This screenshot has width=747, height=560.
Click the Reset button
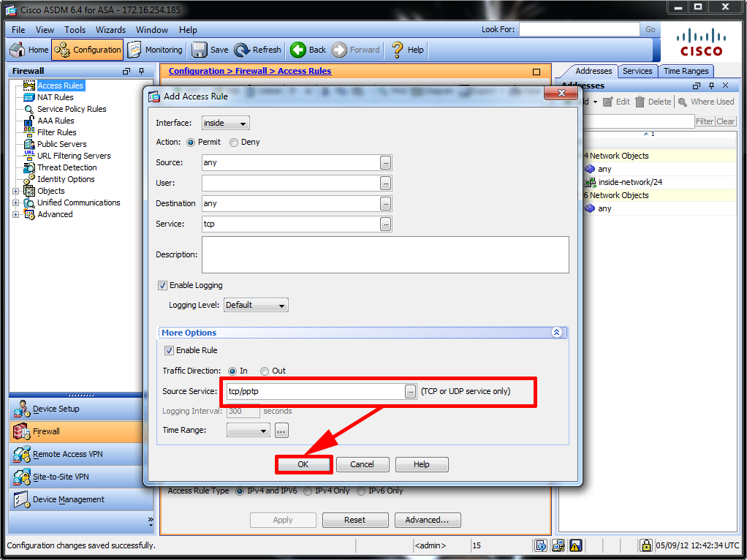click(355, 520)
